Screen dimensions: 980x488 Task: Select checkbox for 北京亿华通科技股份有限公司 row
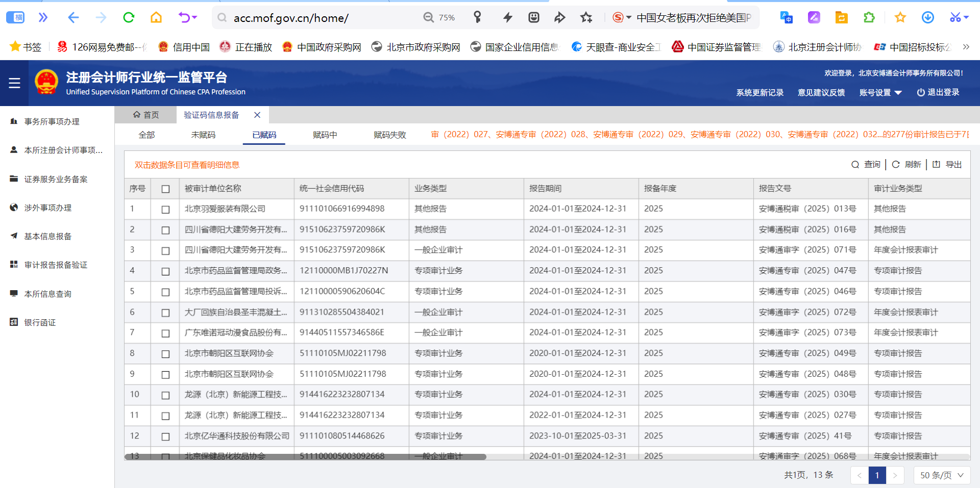point(165,436)
